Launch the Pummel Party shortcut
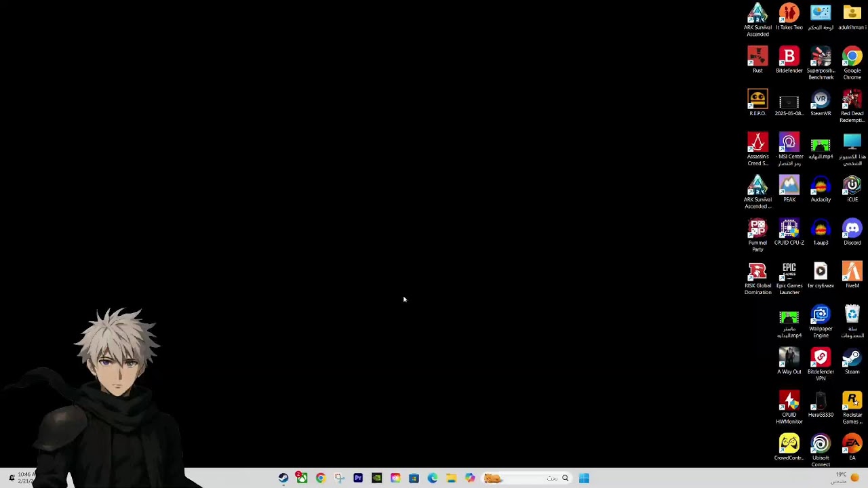The height and width of the screenshot is (488, 868). (x=757, y=235)
